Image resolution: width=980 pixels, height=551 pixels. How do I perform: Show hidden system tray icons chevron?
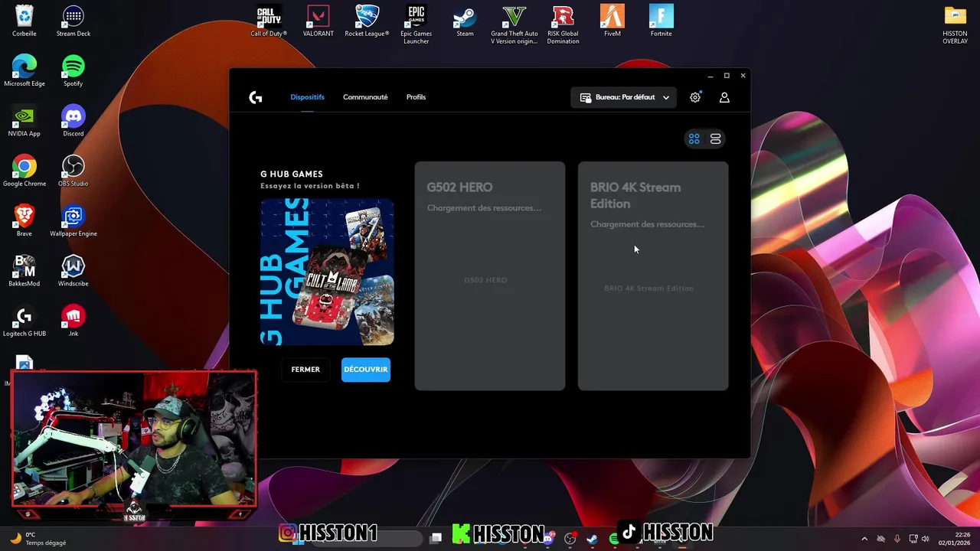(x=864, y=539)
